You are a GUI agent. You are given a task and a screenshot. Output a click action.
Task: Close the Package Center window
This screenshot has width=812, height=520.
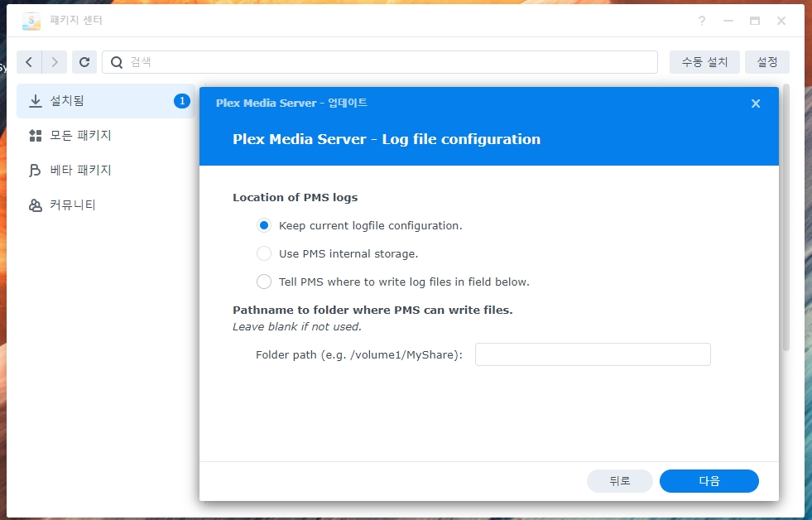pyautogui.click(x=781, y=21)
